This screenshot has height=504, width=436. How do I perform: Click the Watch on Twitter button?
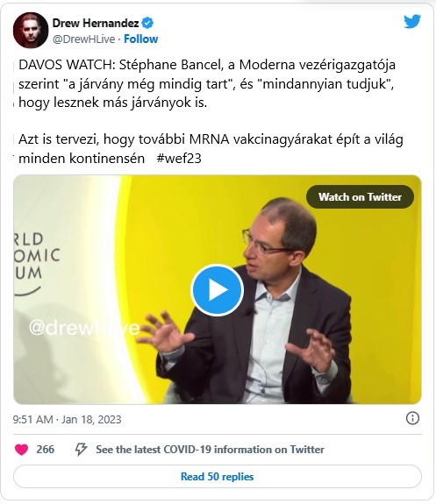(360, 196)
